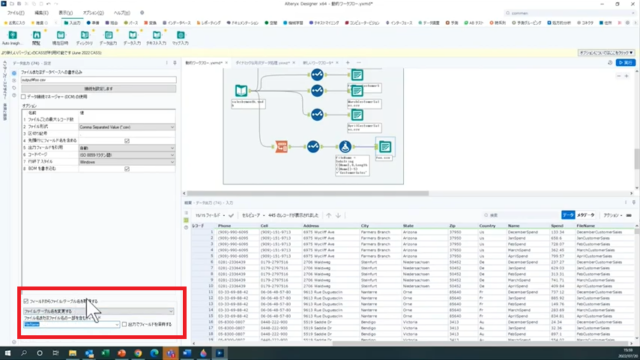The height and width of the screenshot is (360, 640).
Task: Open the FileName field selection dropdown
Action: coord(71,324)
